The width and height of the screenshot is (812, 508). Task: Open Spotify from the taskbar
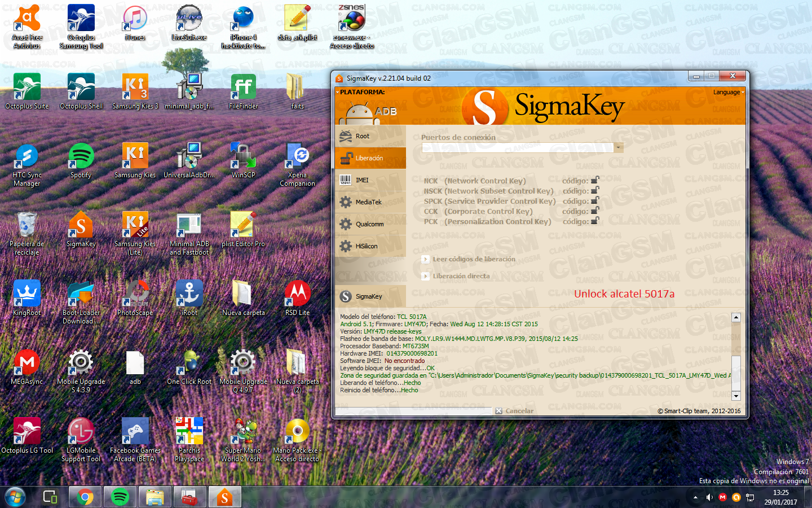(x=120, y=497)
